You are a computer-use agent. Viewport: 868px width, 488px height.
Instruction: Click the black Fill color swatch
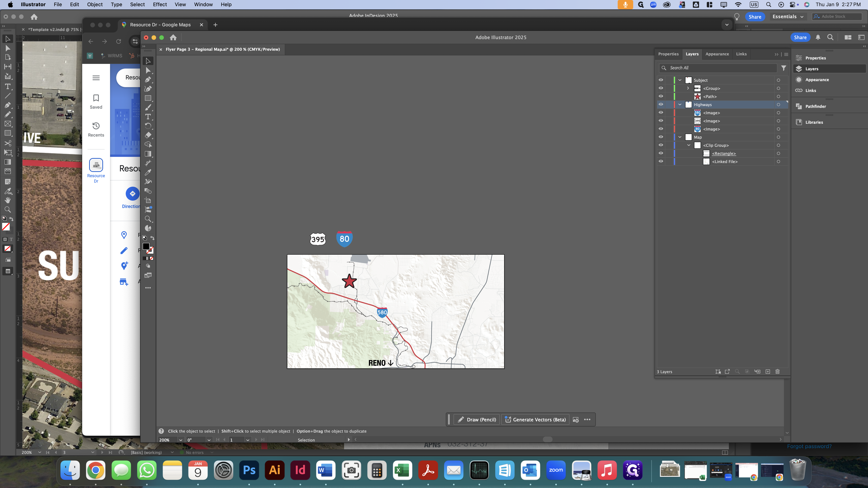click(x=146, y=247)
